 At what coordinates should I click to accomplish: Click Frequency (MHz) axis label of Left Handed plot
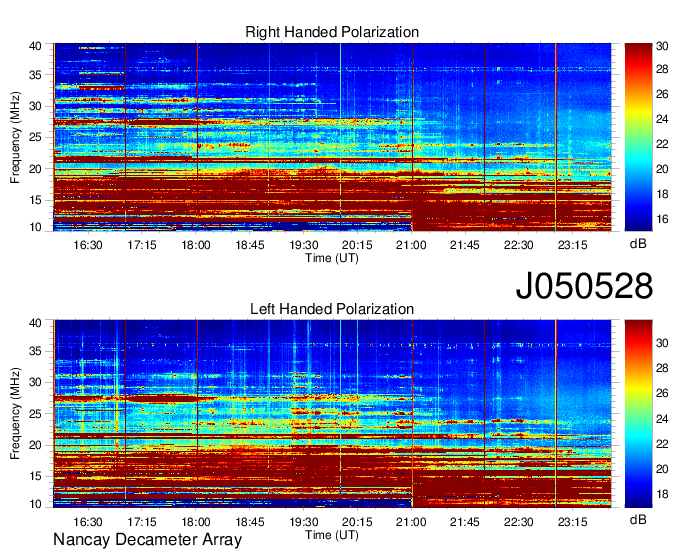coord(15,414)
